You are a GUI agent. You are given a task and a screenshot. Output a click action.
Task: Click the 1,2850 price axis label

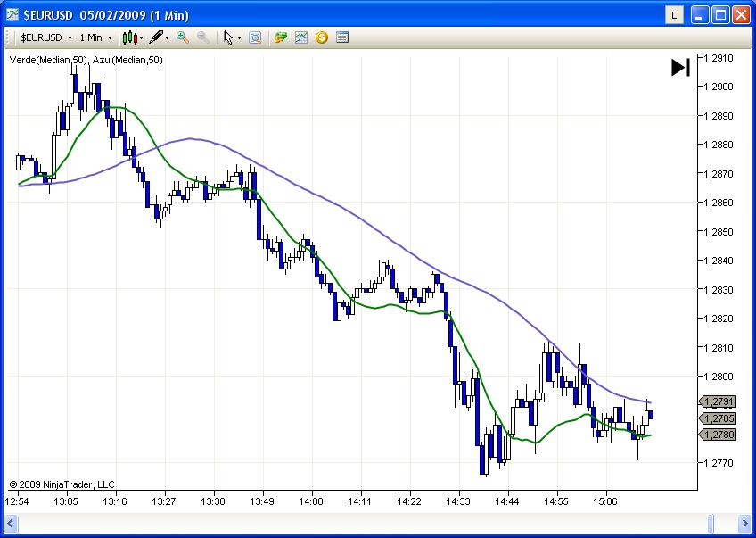coord(719,232)
